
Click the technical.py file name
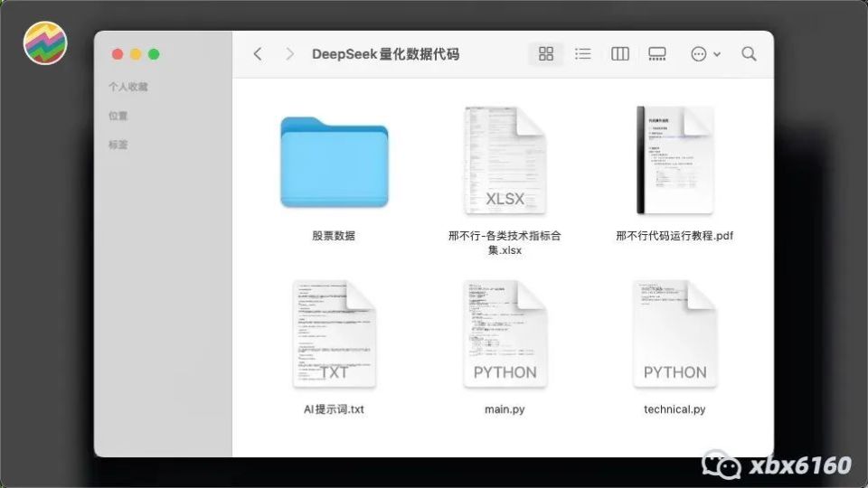675,409
